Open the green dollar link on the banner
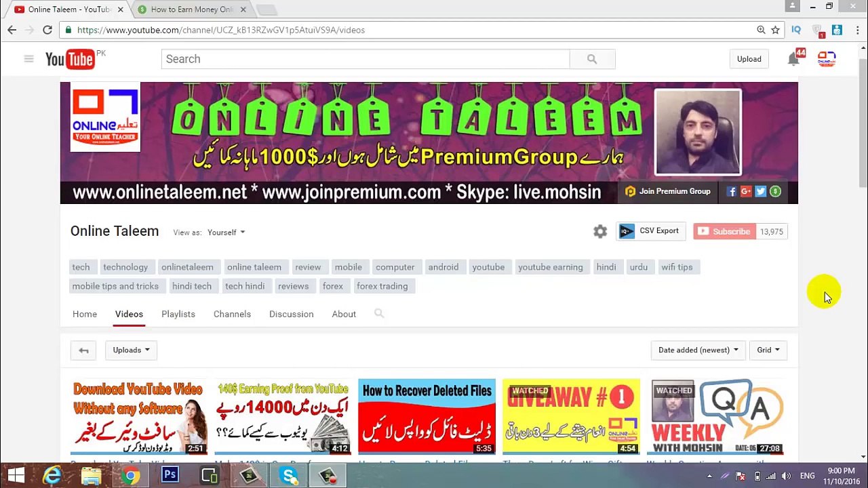 pyautogui.click(x=775, y=192)
